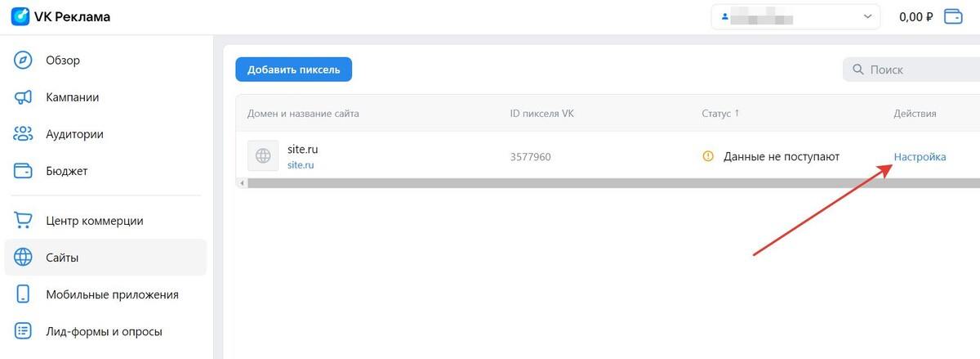Click the Лид-формы и опросы list icon
Screen dimensions: 980x359
click(x=24, y=331)
